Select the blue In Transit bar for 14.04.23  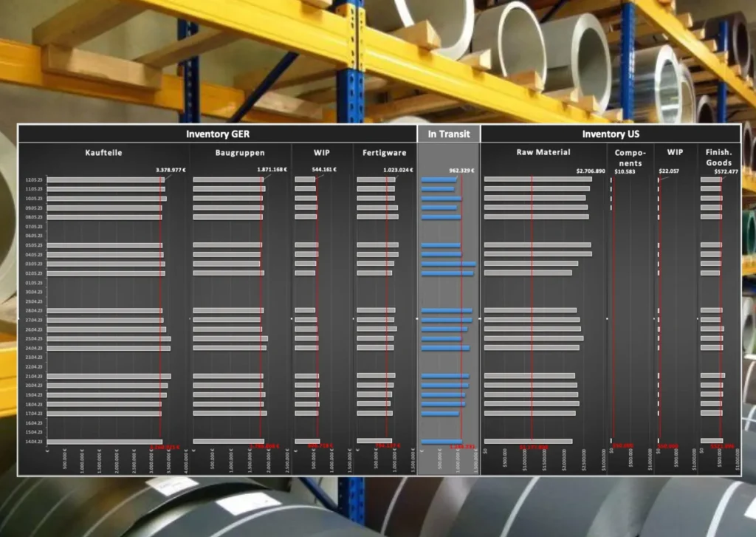[x=441, y=442]
